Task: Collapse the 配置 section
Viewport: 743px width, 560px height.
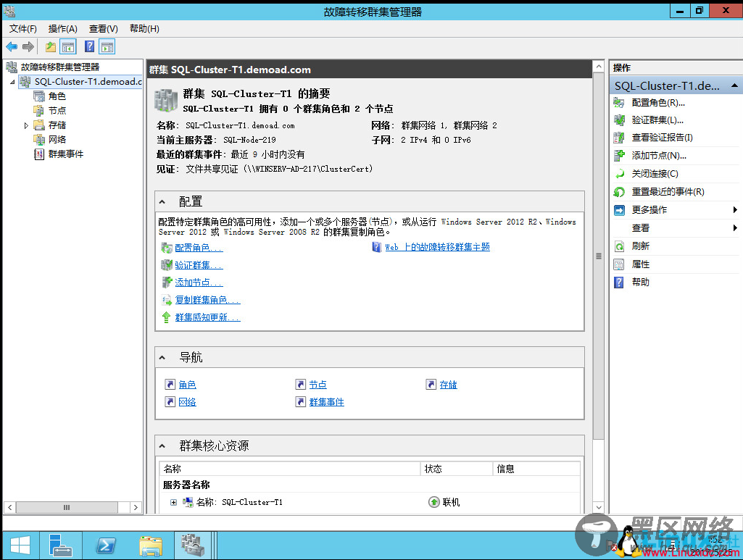Action: 162,201
